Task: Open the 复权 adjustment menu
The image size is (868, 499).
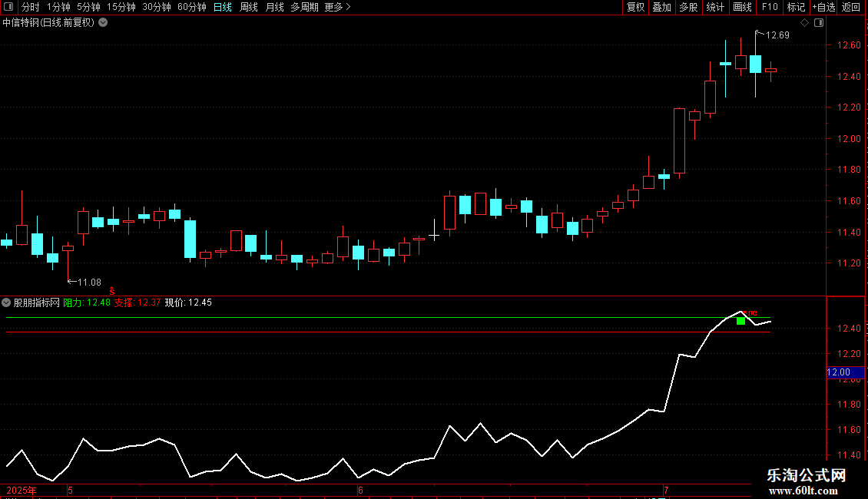Action: [x=635, y=7]
